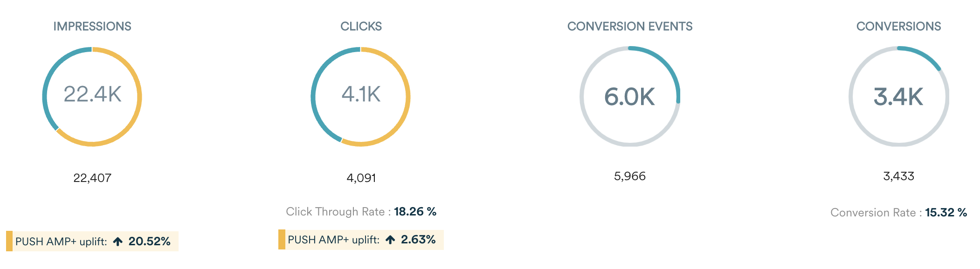This screenshot has height=269, width=980.
Task: Select the 22.4K Impressions donut value
Action: 92,94
